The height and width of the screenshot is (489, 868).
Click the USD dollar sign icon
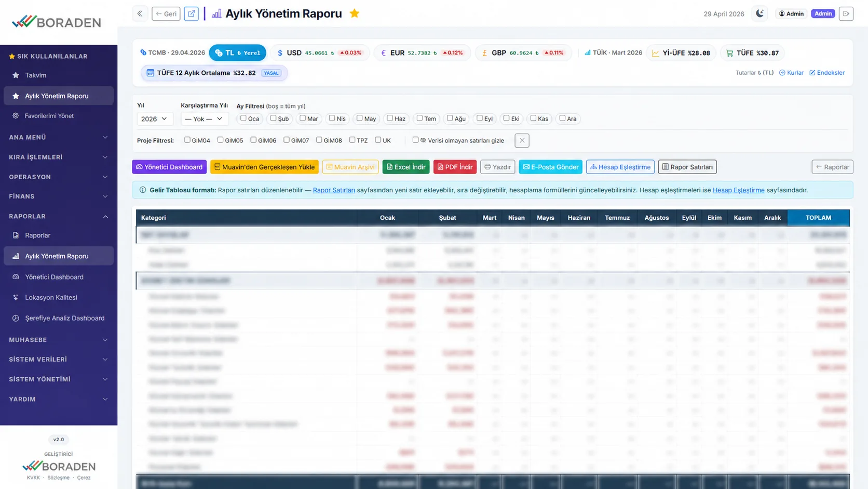(x=280, y=53)
